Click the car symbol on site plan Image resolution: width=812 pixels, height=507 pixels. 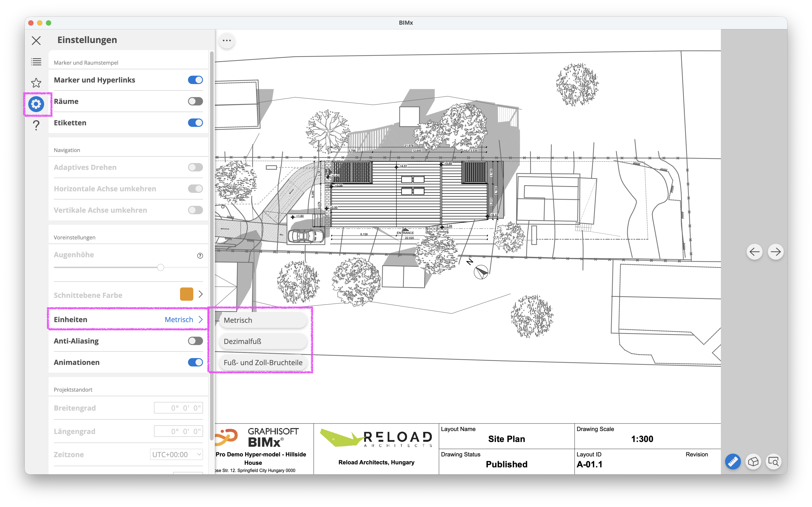tap(306, 236)
